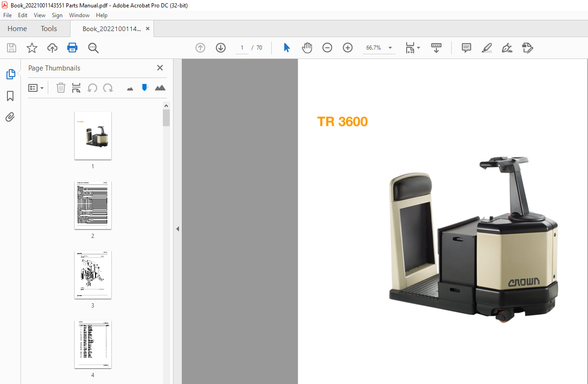Open the thumbnails Options dropdown
The width and height of the screenshot is (588, 384).
(x=36, y=88)
